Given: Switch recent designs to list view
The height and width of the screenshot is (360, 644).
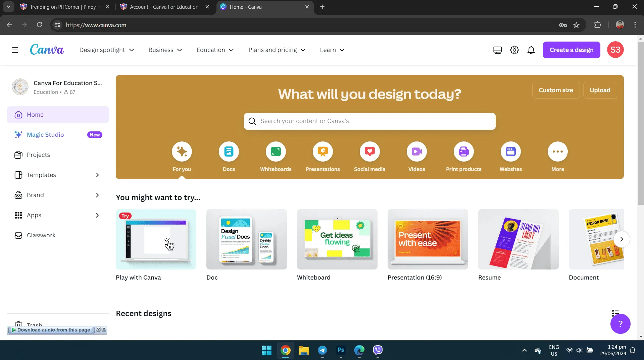Looking at the screenshot, I should 615,313.
